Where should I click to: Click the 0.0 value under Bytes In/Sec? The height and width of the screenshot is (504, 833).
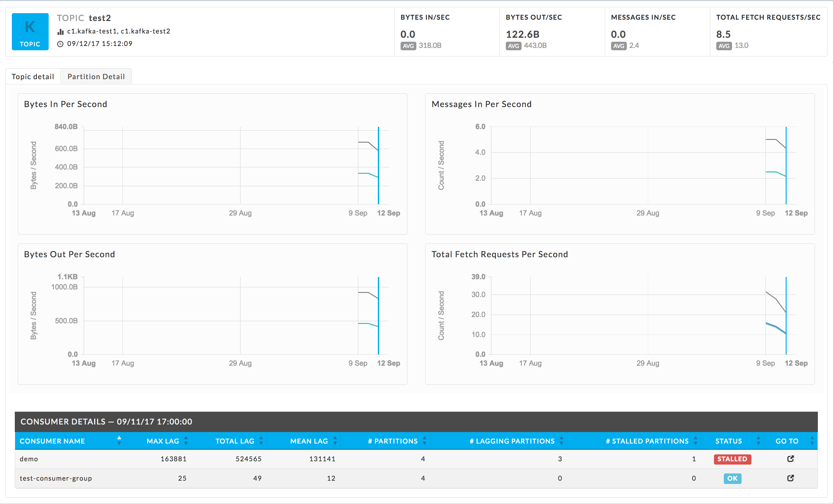408,34
